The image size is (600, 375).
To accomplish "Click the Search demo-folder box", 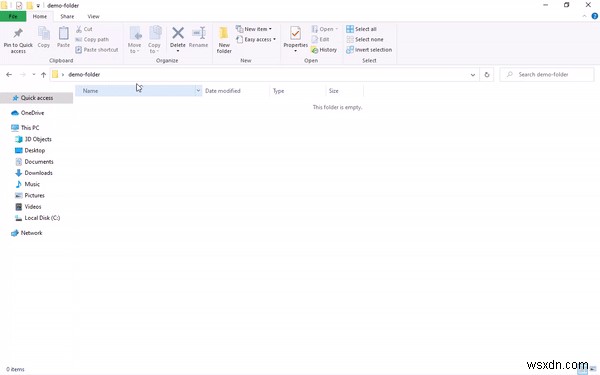I will click(547, 75).
